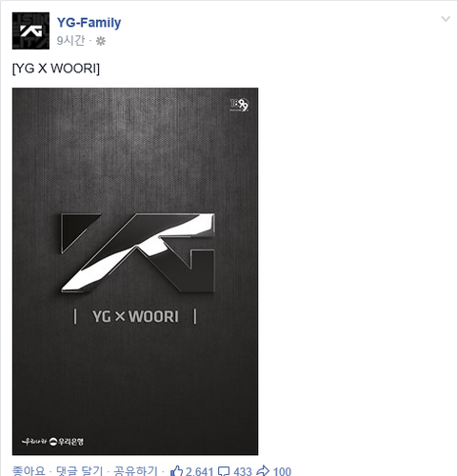Click the thumbs-up likes icon
The height and width of the screenshot is (476, 457).
click(x=176, y=471)
